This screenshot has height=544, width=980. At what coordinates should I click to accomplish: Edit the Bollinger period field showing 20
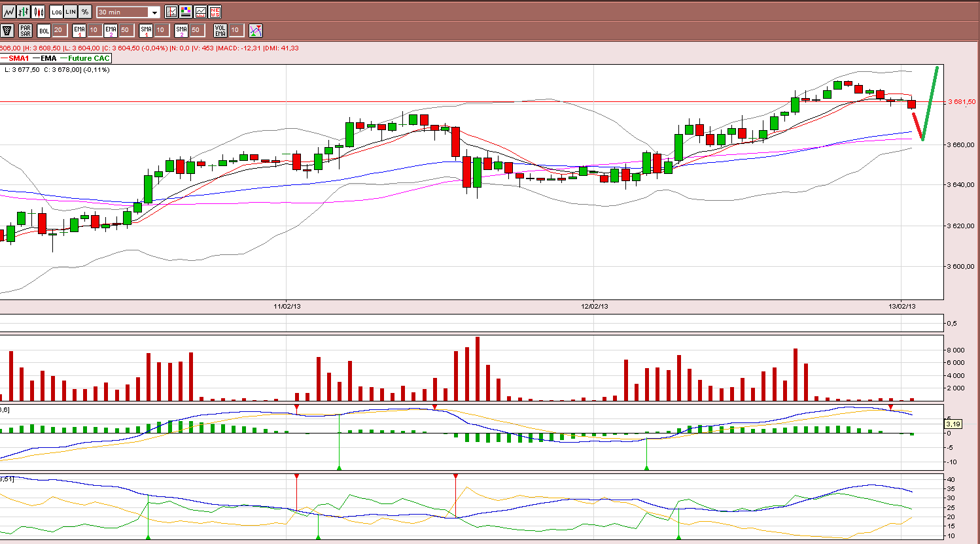pyautogui.click(x=59, y=30)
